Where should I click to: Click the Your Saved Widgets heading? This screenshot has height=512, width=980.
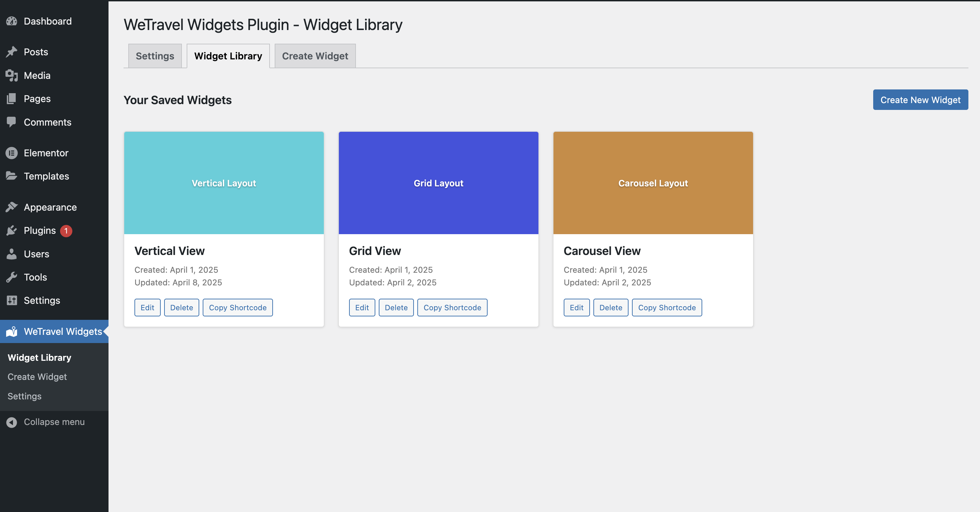177,100
